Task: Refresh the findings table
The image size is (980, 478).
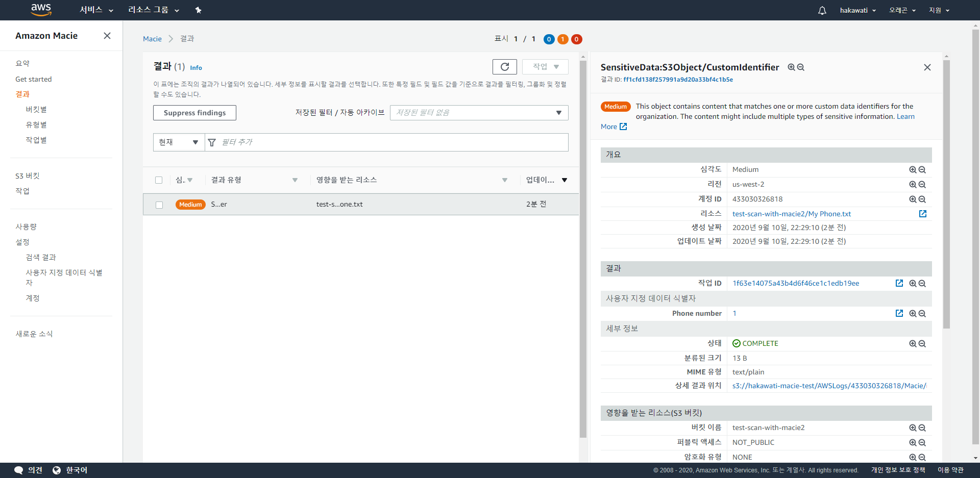Action: coord(505,67)
